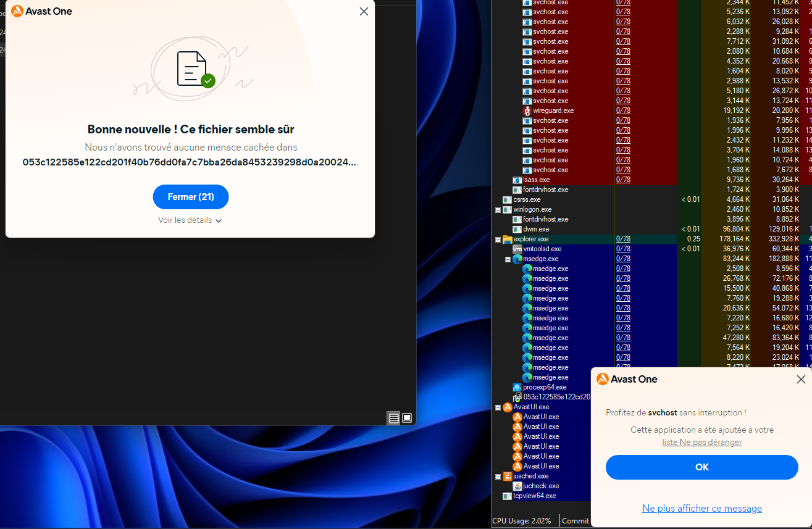Screen dimensions: 812x529
Task: Select the csrss.exe process icon
Action: pos(508,199)
